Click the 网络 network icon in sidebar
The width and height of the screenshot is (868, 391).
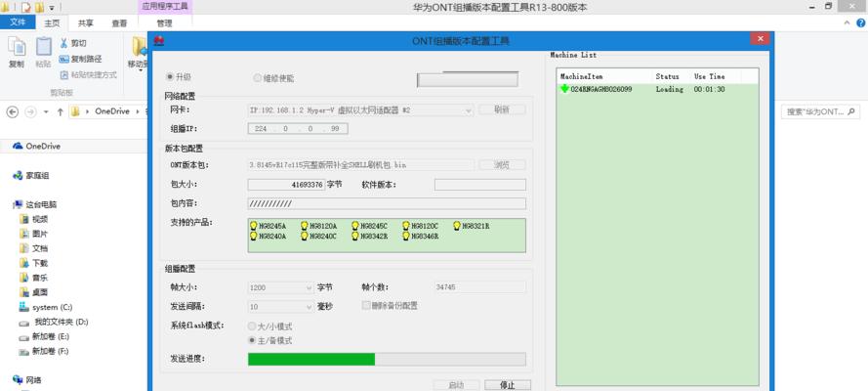[18, 380]
